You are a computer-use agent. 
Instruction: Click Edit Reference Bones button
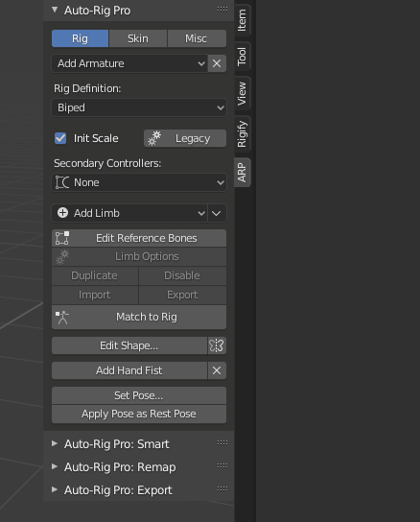[x=139, y=238]
